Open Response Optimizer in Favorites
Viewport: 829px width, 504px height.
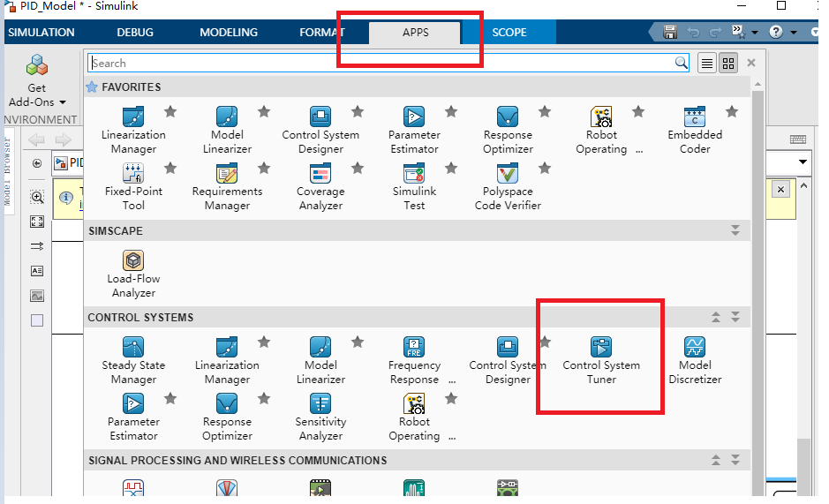coord(508,130)
